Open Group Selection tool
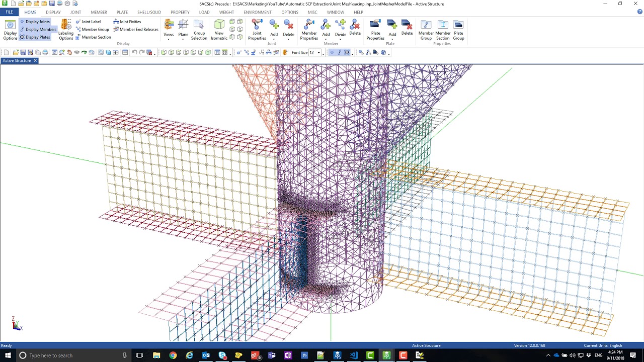Screen dimensions: 644x362 (x=199, y=30)
